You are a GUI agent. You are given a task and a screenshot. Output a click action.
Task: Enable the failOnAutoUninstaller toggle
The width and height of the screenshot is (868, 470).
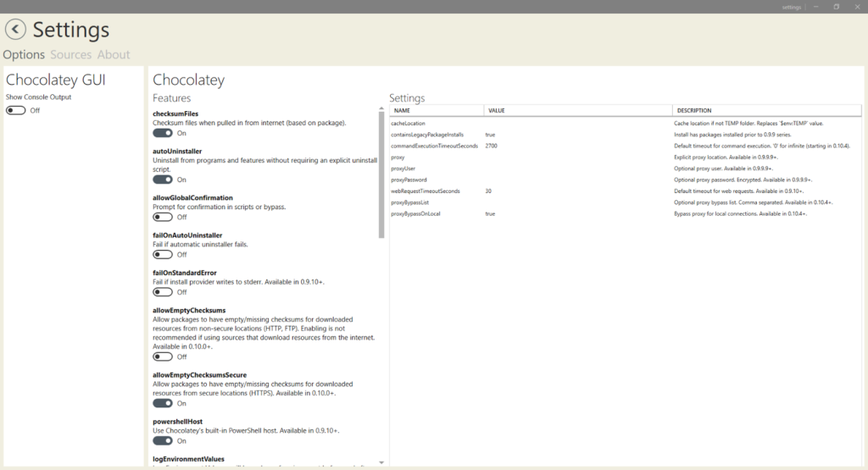(x=163, y=255)
